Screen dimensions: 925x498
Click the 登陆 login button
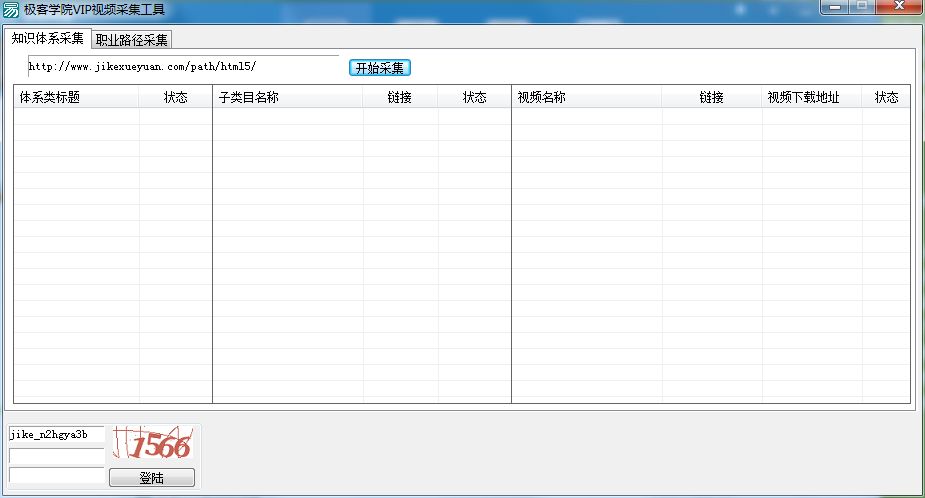click(x=152, y=477)
